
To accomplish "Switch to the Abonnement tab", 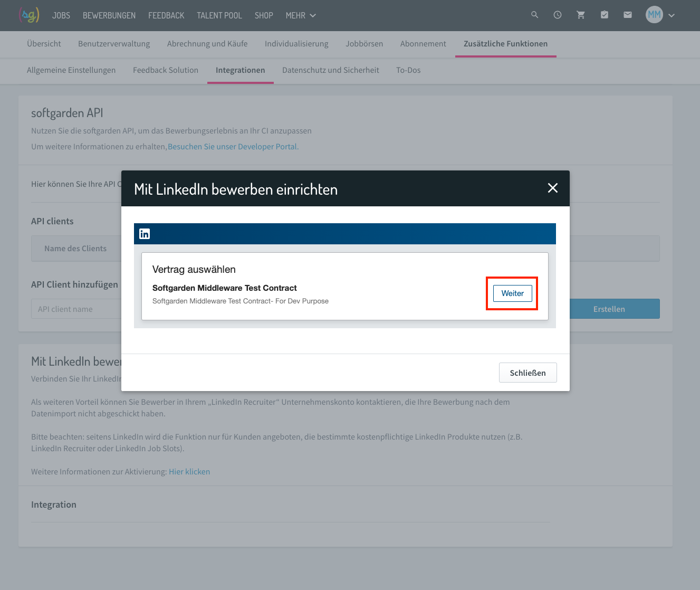I will pos(423,44).
